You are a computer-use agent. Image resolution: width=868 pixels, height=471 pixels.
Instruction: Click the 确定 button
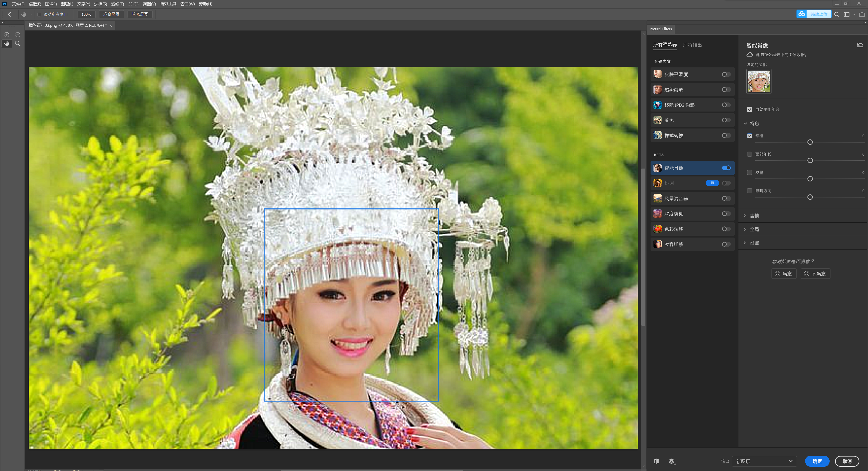pyautogui.click(x=817, y=461)
